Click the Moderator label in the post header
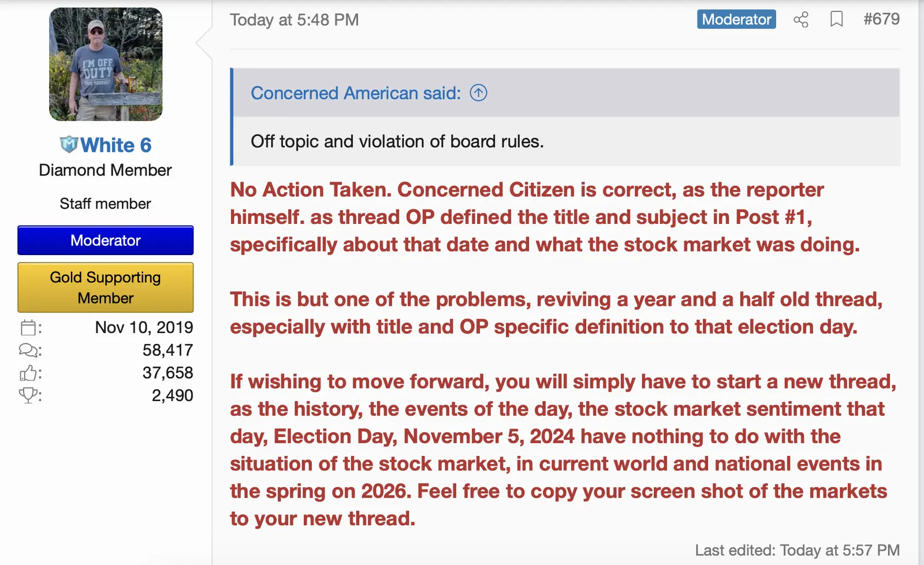 coord(736,19)
